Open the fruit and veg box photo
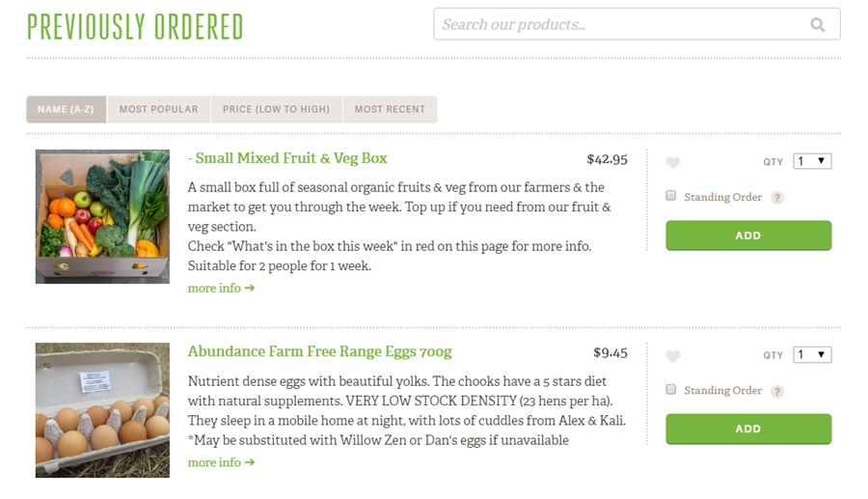The height and width of the screenshot is (499, 868). [102, 216]
